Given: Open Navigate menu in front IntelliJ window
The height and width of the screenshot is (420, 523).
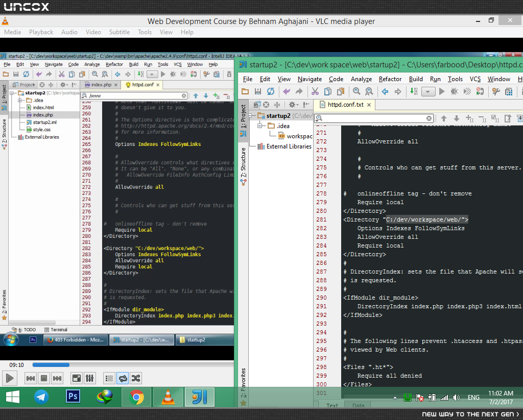Looking at the screenshot, I should pyautogui.click(x=310, y=79).
